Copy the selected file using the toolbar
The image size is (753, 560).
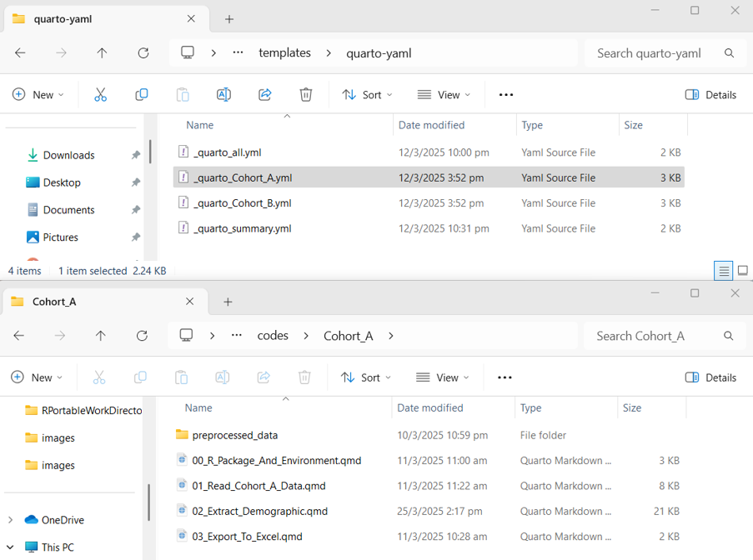coord(141,94)
